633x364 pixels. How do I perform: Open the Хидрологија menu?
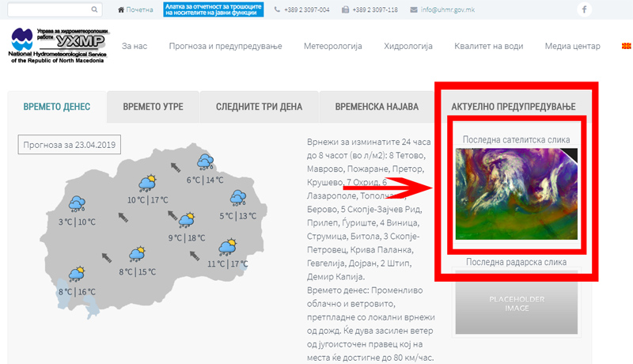(x=408, y=46)
